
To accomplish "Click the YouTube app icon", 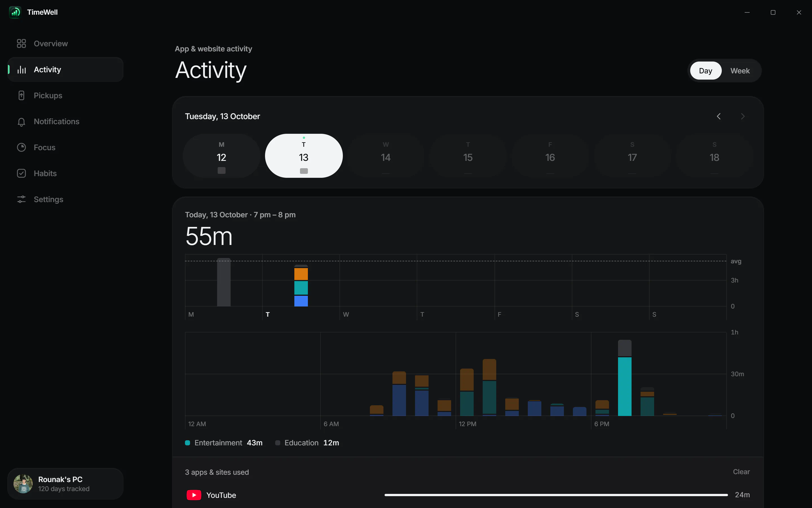I will click(194, 495).
